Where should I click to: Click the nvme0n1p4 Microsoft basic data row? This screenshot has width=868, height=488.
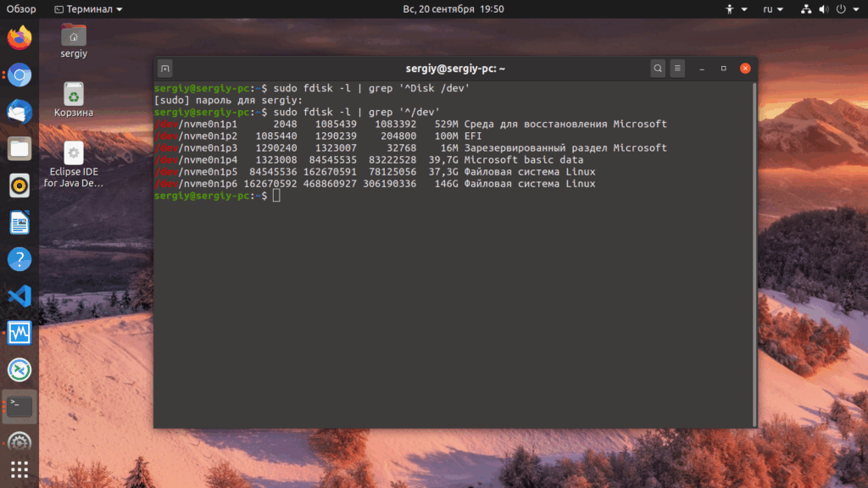click(x=369, y=160)
